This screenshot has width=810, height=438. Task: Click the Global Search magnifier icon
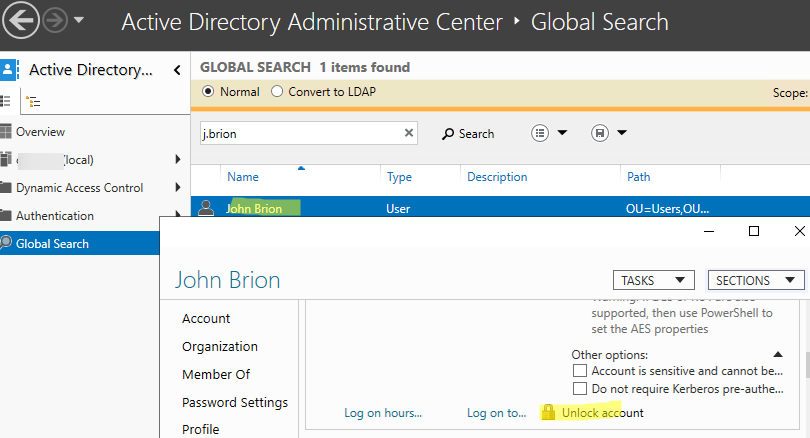(6, 242)
